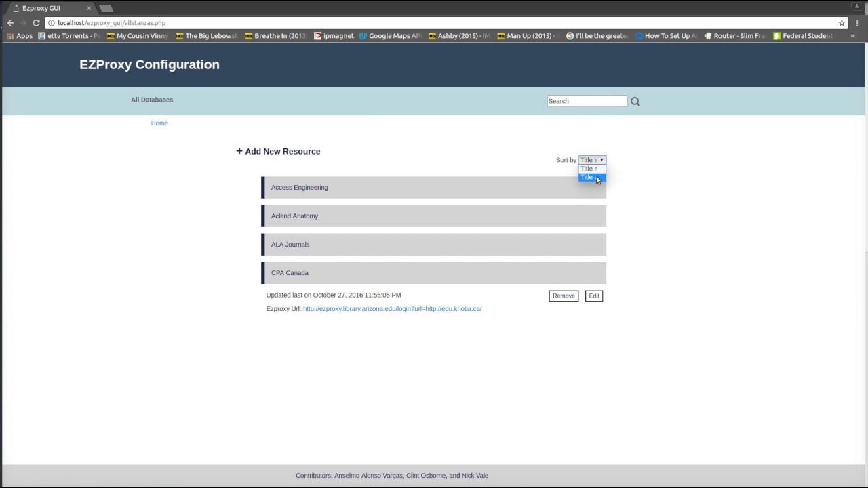The height and width of the screenshot is (488, 868).
Task: Open the All Databases menu item
Action: point(152,100)
